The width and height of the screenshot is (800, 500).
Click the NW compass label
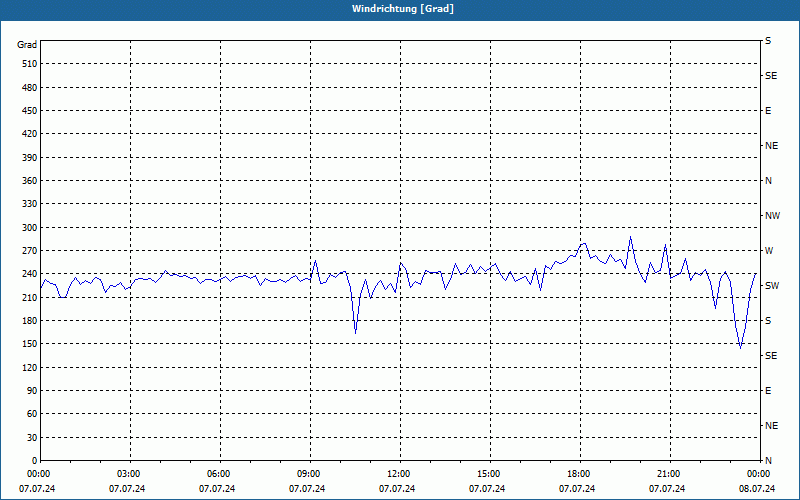click(x=772, y=216)
